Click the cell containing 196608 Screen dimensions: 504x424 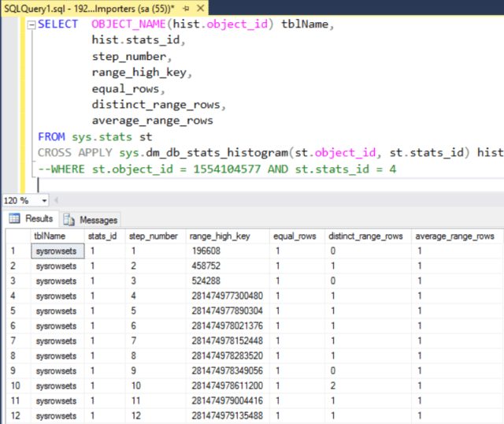pos(205,252)
